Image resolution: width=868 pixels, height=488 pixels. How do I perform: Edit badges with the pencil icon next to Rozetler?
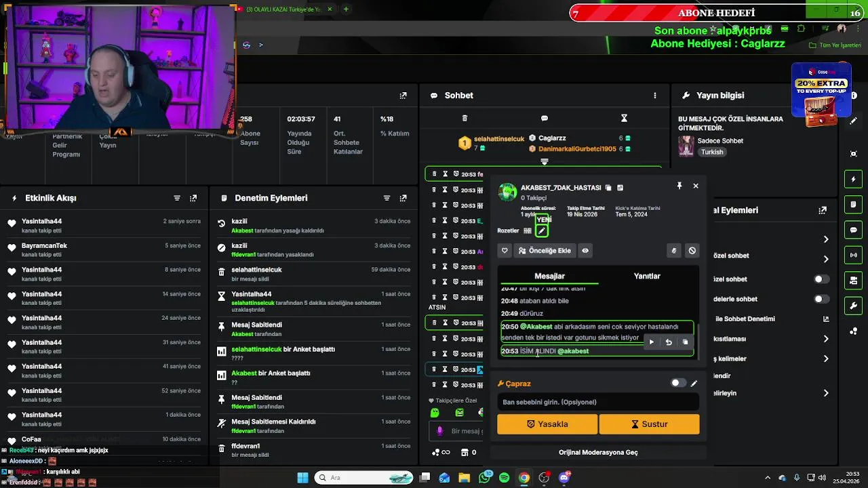pyautogui.click(x=541, y=231)
